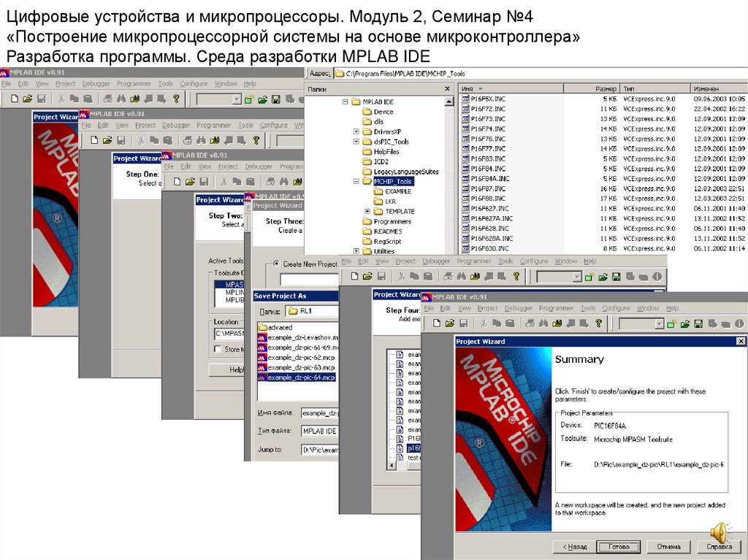Click binoculars Find icon in Summary window toolbar
Image resolution: width=748 pixels, height=560 pixels.
pyautogui.click(x=543, y=323)
